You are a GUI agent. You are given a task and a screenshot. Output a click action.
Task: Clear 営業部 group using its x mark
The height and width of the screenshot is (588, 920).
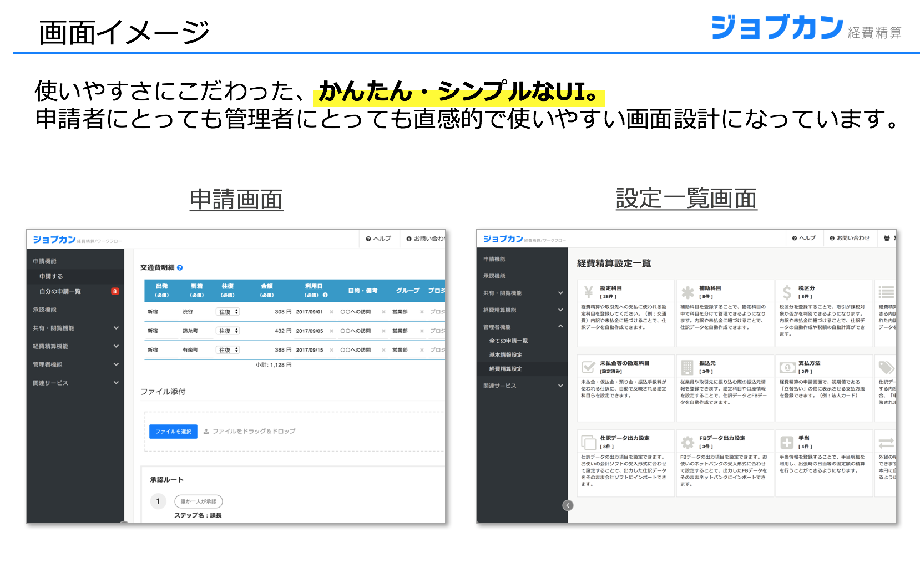coord(422,312)
